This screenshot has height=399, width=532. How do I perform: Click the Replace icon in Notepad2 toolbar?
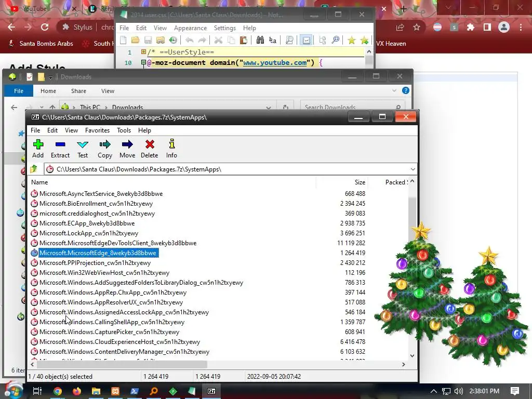tap(272, 41)
